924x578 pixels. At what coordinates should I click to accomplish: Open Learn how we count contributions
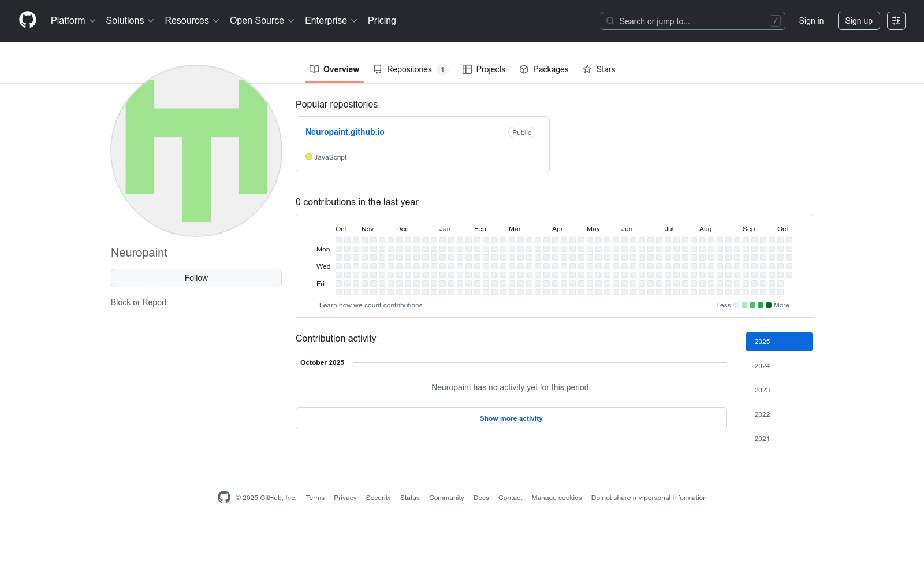click(x=371, y=305)
